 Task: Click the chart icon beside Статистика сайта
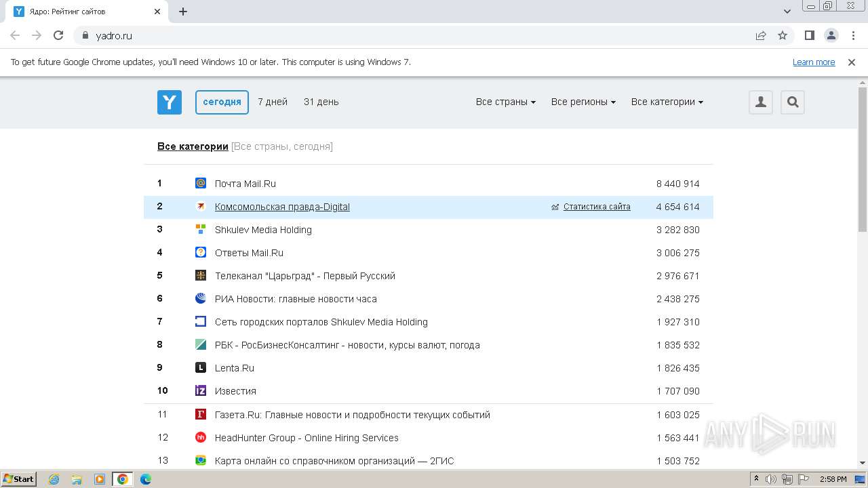point(555,207)
